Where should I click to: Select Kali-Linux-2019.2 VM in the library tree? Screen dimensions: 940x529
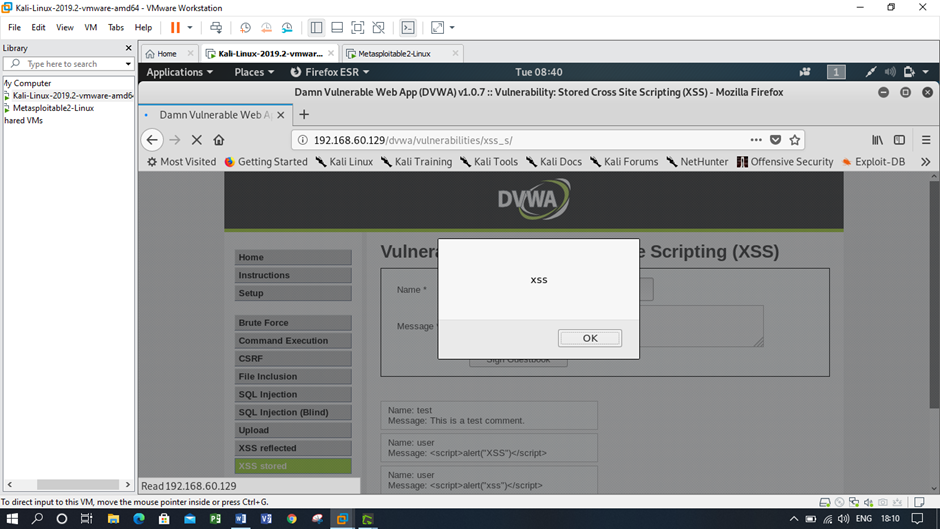pos(73,95)
